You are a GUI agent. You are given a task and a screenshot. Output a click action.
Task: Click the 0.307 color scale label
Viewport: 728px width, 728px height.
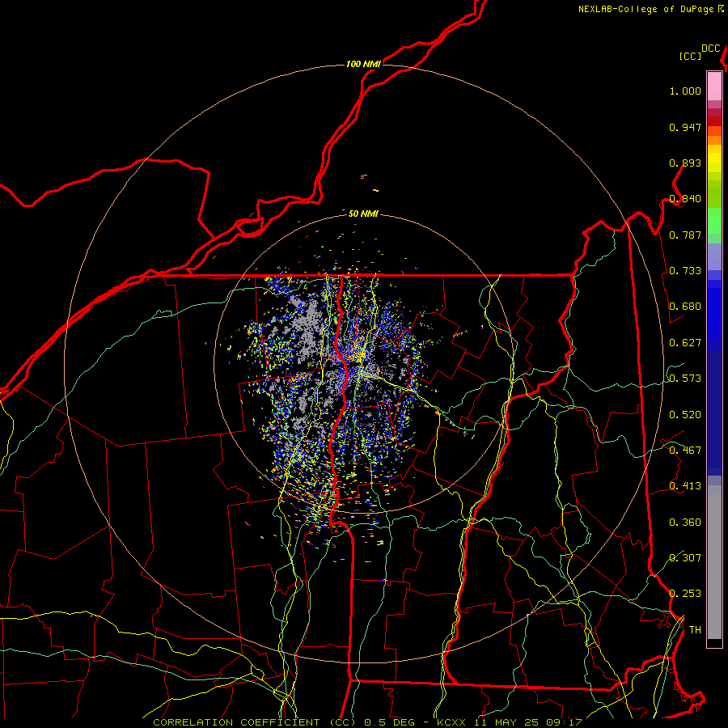pos(685,558)
